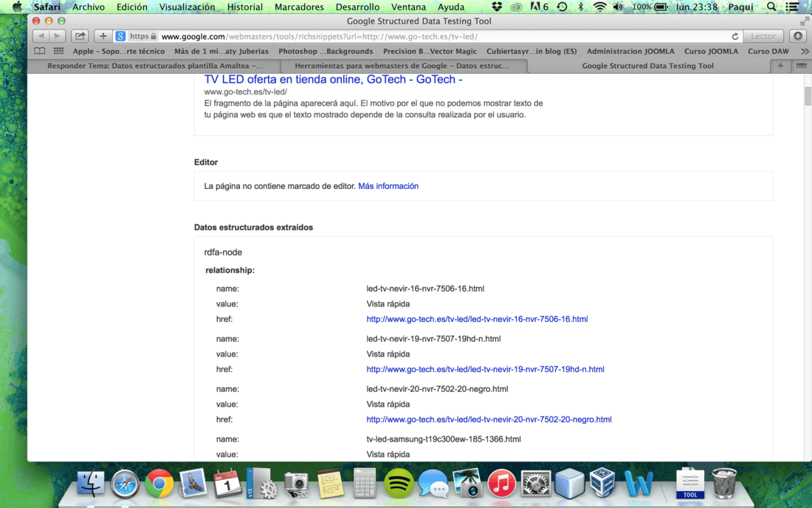Open VirtualBox from the Dock
The image size is (812, 508).
(602, 483)
